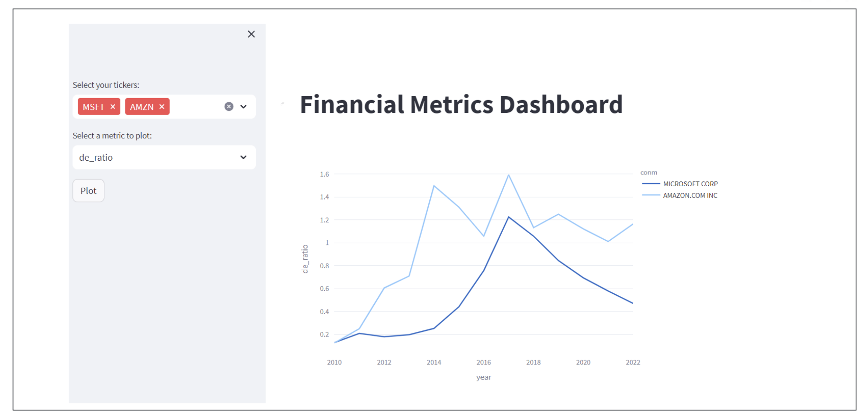Click the year x-axis title
868x418 pixels.
tap(483, 377)
